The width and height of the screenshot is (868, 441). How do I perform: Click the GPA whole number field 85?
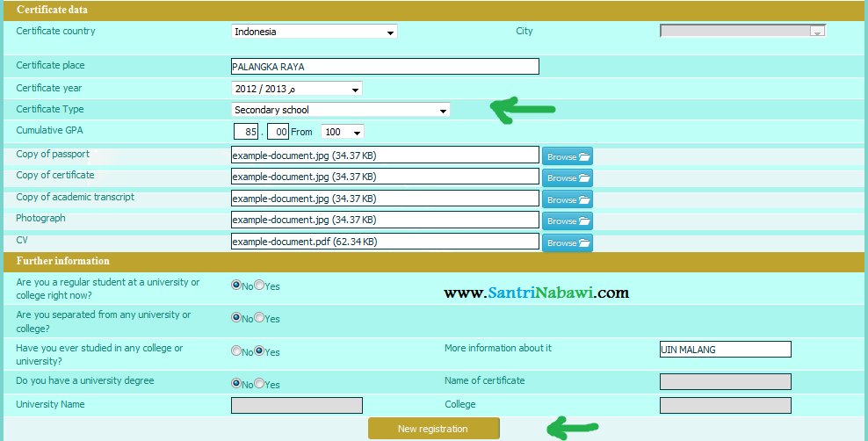pyautogui.click(x=246, y=132)
